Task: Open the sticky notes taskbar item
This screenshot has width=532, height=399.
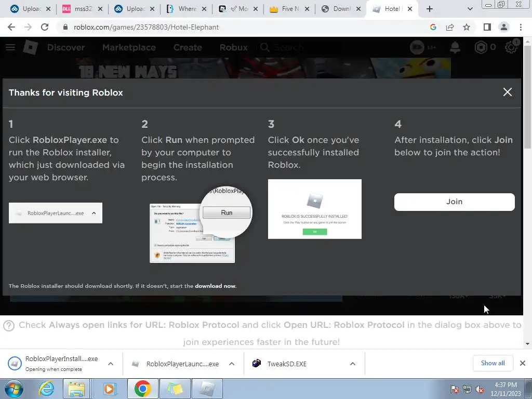Action: click(x=175, y=389)
